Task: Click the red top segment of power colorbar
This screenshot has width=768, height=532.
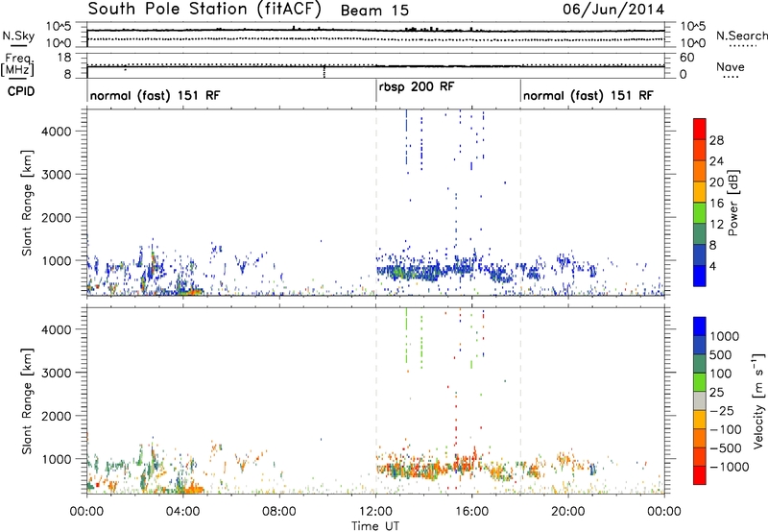Action: (x=700, y=129)
